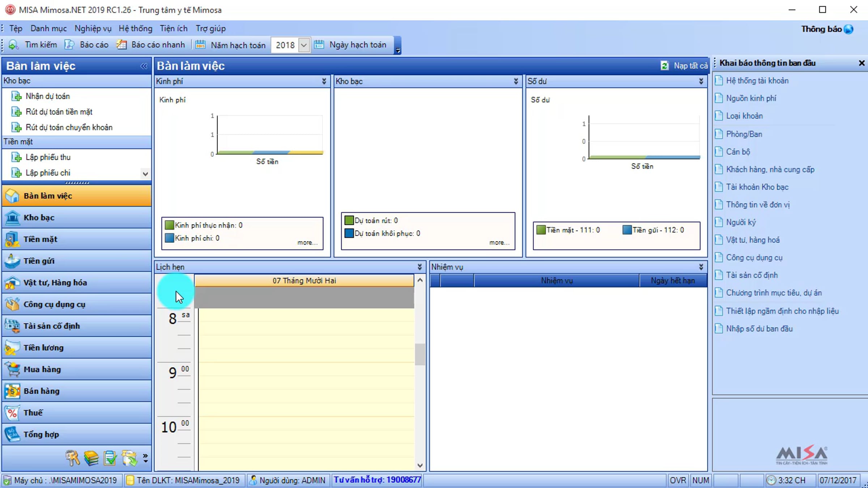Open Rút dự toán chuyển khoản

click(x=69, y=127)
